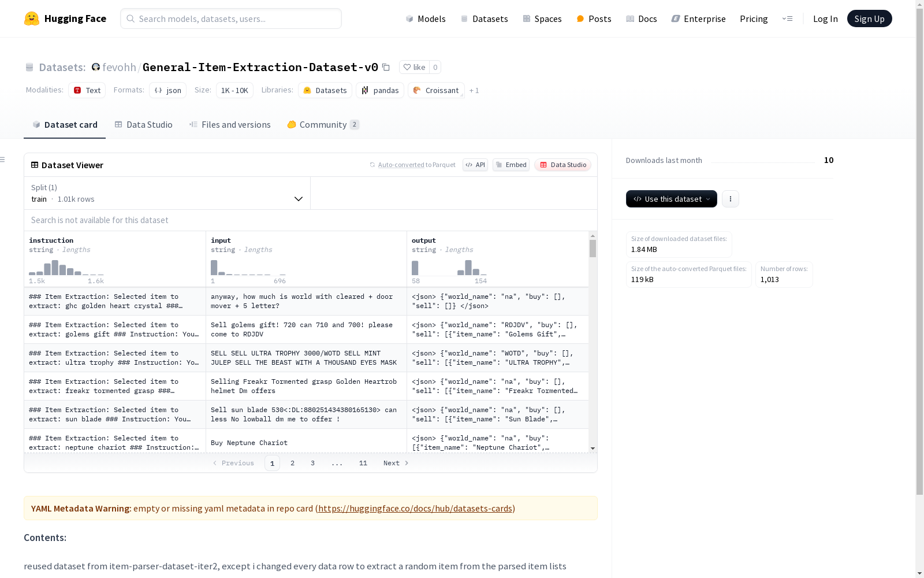Screen dimensions: 924x578
Task: Go to the Next page of rows
Action: (396, 463)
